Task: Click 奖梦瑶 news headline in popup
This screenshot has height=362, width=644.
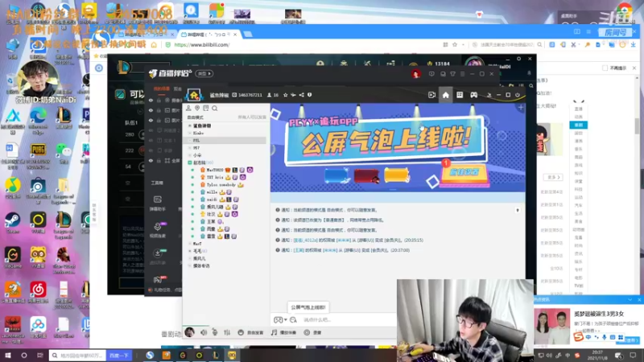Action: (x=599, y=314)
